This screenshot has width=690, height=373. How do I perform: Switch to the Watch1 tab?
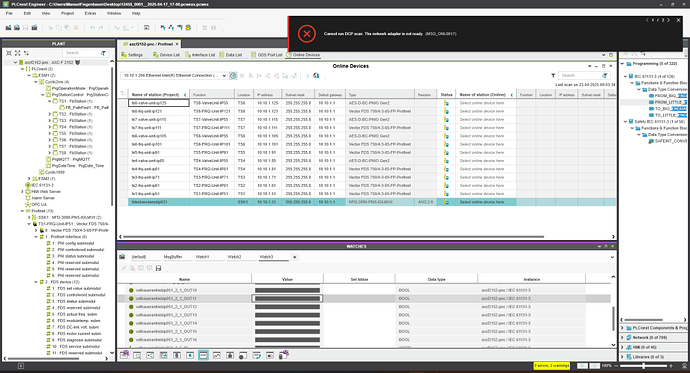pos(202,256)
